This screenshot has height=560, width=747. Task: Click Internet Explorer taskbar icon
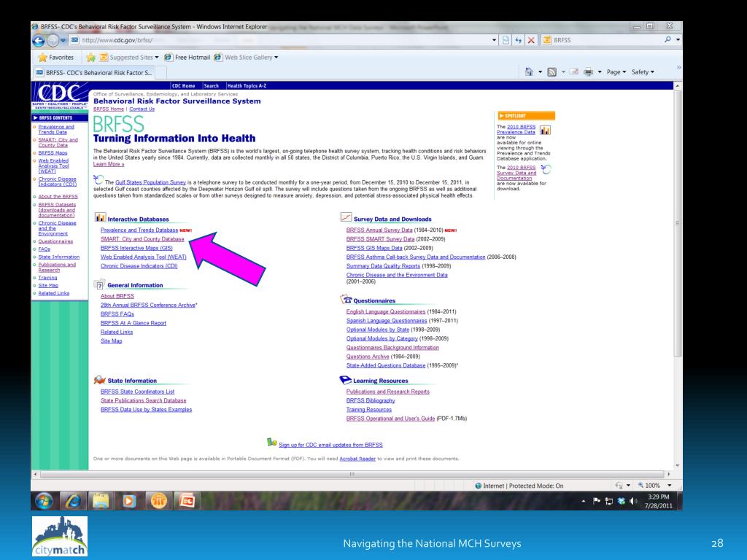[73, 501]
